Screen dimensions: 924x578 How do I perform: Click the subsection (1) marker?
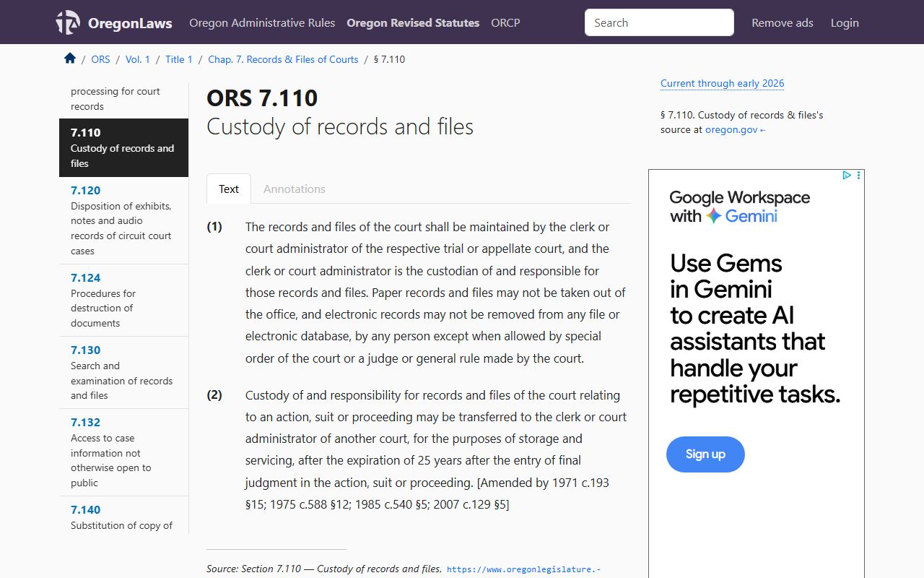214,227
